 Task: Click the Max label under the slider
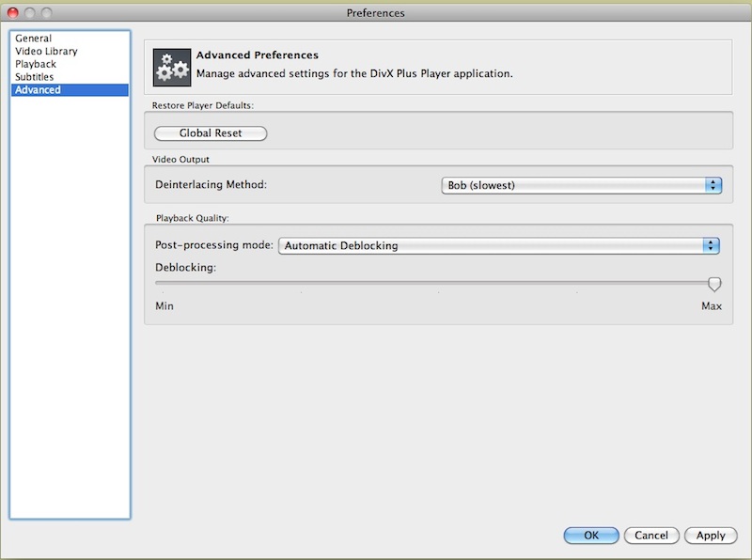point(711,306)
